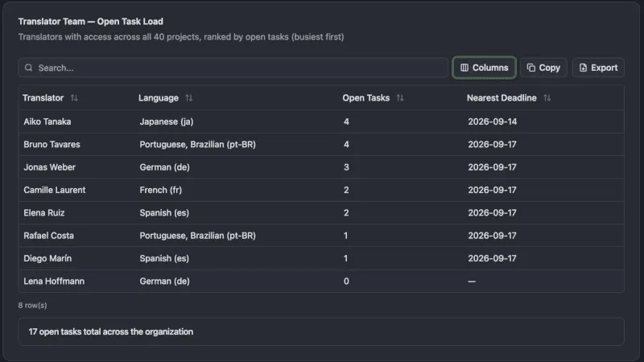Select the Elena Ruiz name cell

click(x=44, y=212)
